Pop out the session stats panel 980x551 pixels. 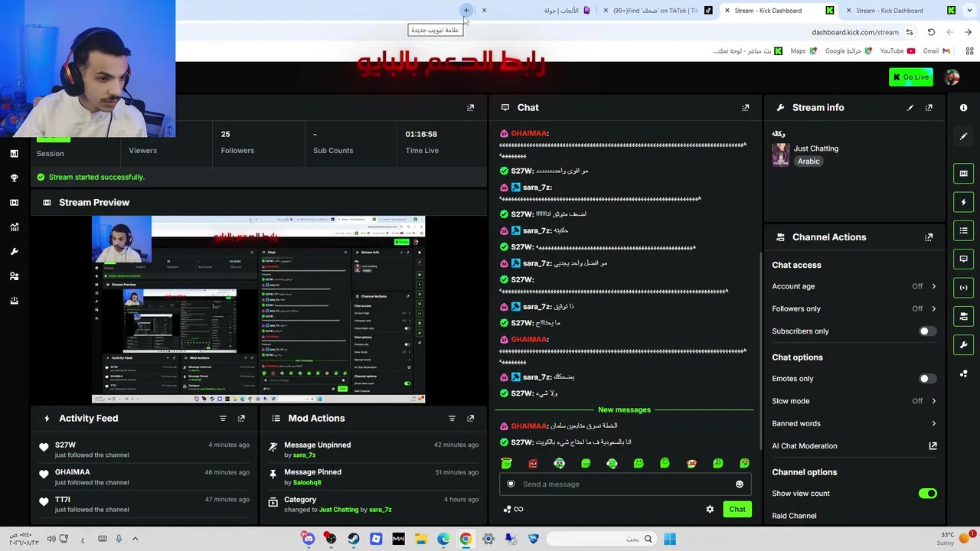tap(470, 108)
